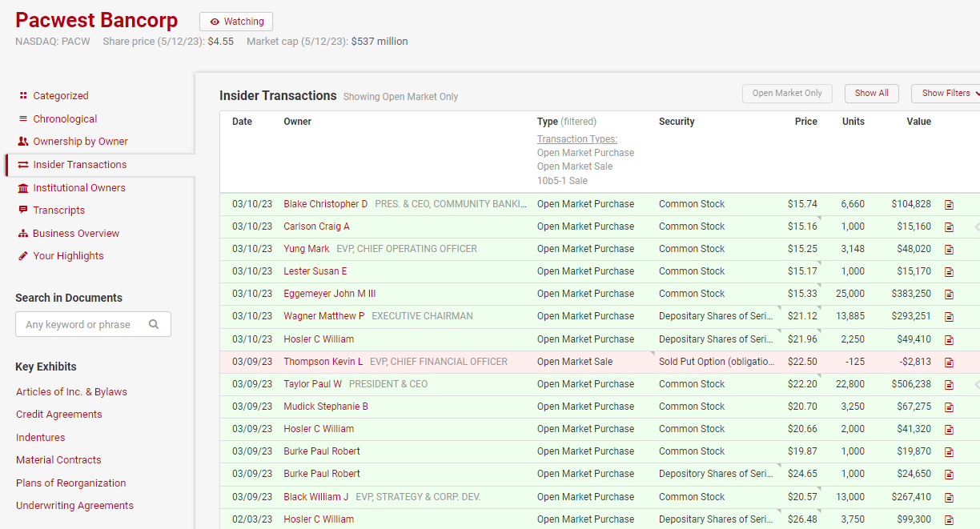
Task: Open the Categorized view
Action: pyautogui.click(x=60, y=95)
